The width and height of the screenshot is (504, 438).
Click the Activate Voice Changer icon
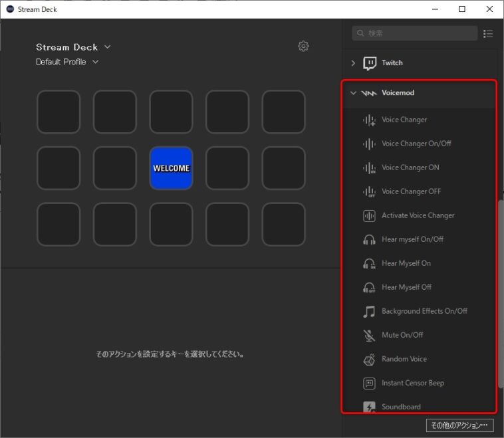click(369, 215)
